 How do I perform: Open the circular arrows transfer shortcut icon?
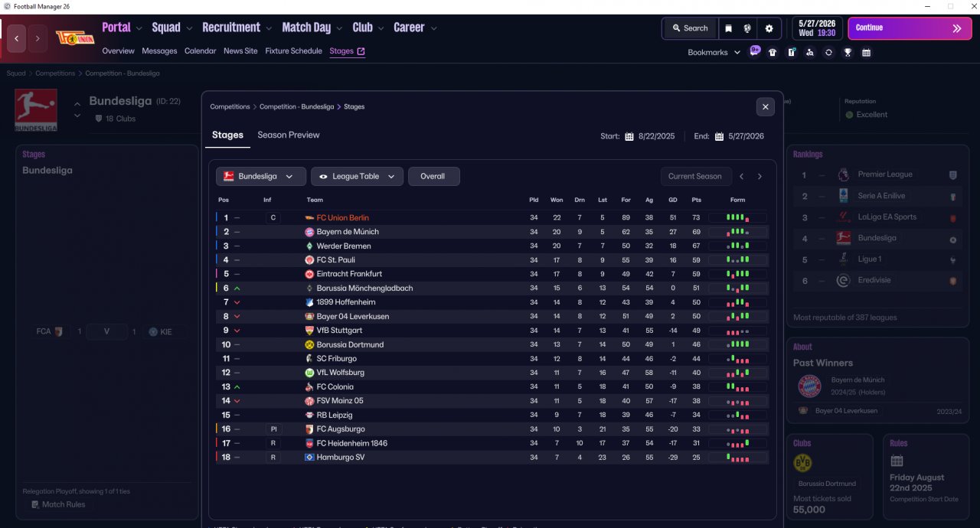tap(828, 53)
